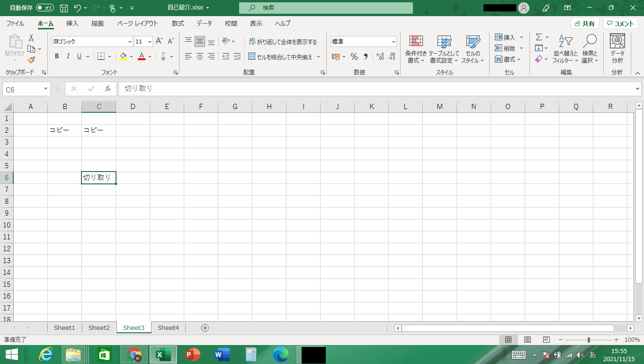Zoom in with the plus button
This screenshot has width=644, height=364.
tap(616, 340)
